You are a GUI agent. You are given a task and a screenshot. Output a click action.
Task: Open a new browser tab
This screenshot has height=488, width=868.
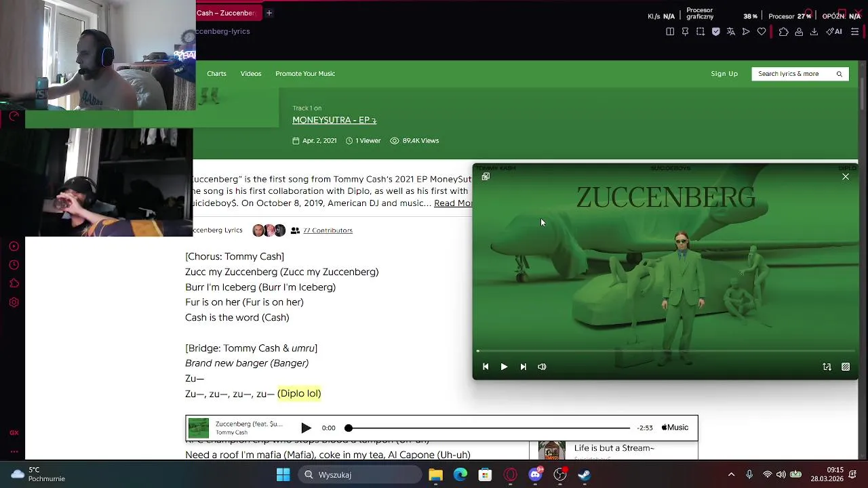click(269, 13)
